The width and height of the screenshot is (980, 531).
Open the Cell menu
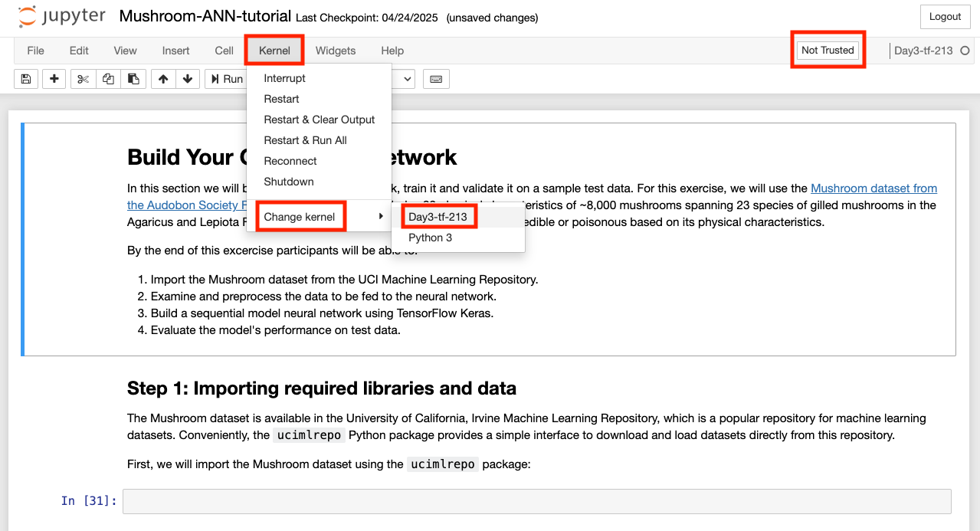[x=224, y=51]
